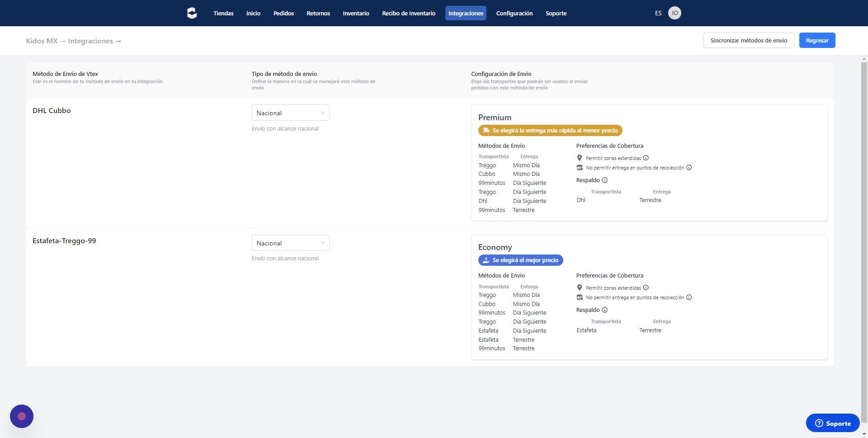Click info icon beside Economy Respaldo
This screenshot has width=868, height=438.
(x=605, y=310)
